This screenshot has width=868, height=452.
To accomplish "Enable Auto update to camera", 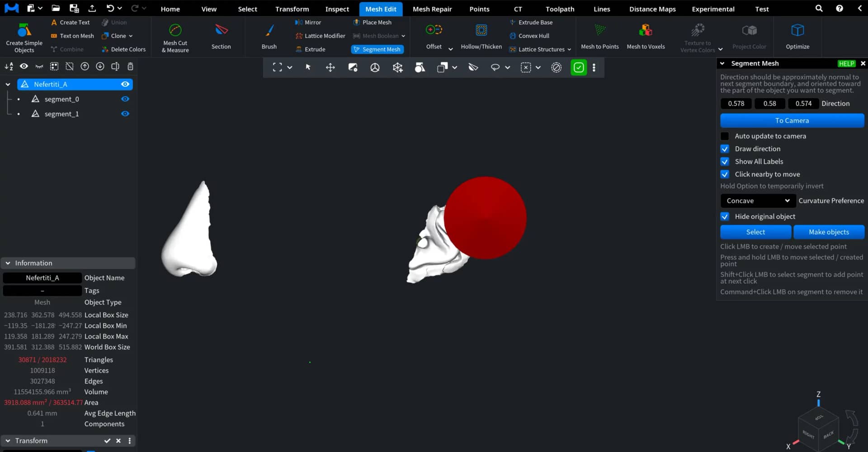I will click(725, 136).
